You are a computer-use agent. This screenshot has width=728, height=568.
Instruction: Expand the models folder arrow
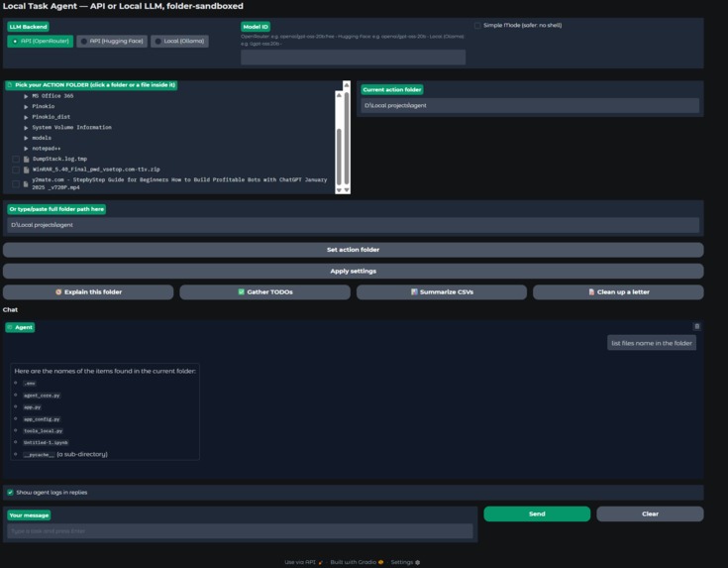[26, 138]
